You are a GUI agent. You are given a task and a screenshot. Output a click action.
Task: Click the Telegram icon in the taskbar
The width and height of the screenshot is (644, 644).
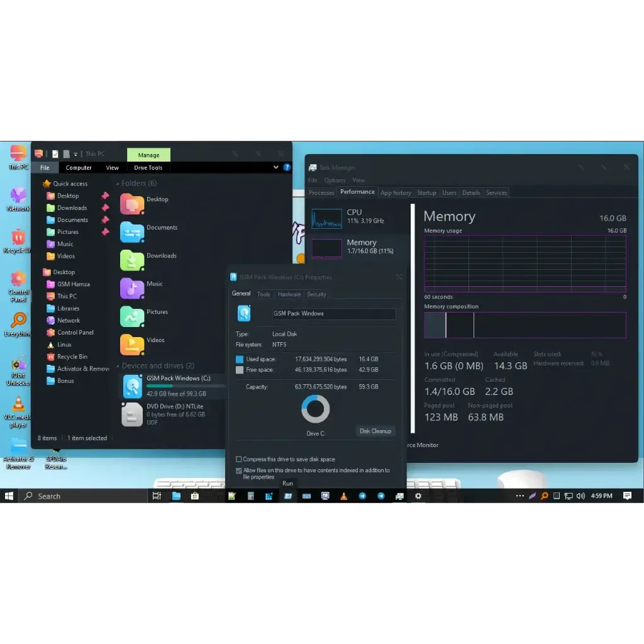pos(362,496)
